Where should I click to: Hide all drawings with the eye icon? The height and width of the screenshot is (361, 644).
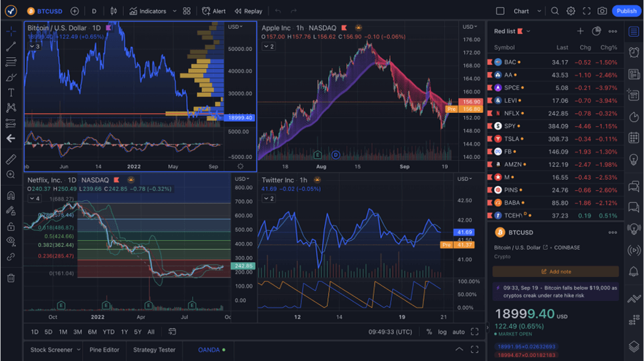point(11,242)
